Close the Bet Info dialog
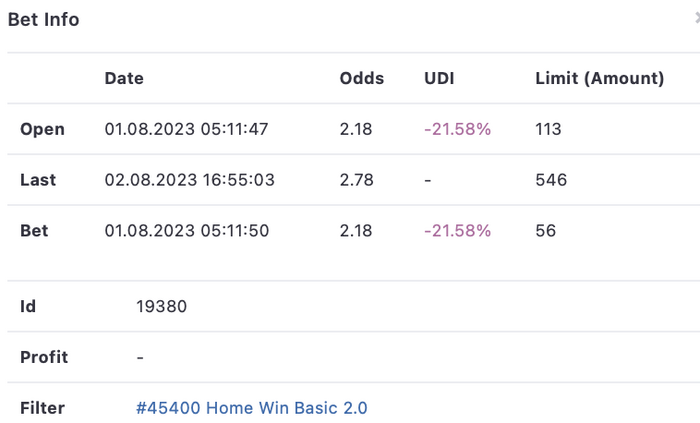This screenshot has width=700, height=423. click(x=696, y=18)
